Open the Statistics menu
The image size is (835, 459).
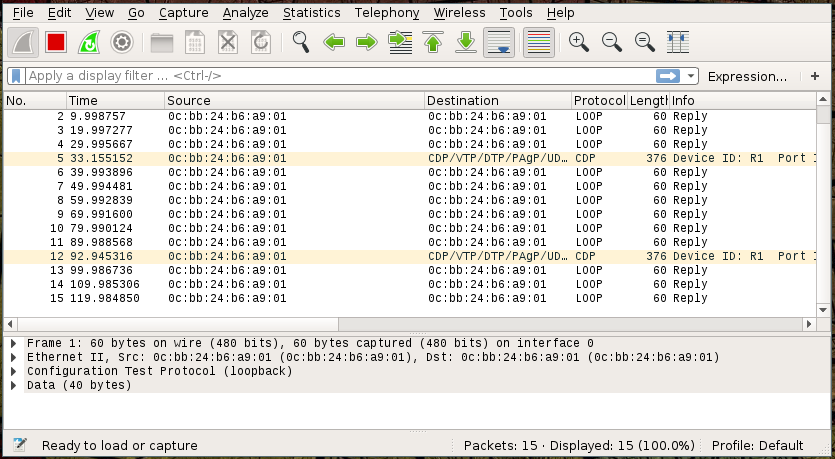pos(312,13)
